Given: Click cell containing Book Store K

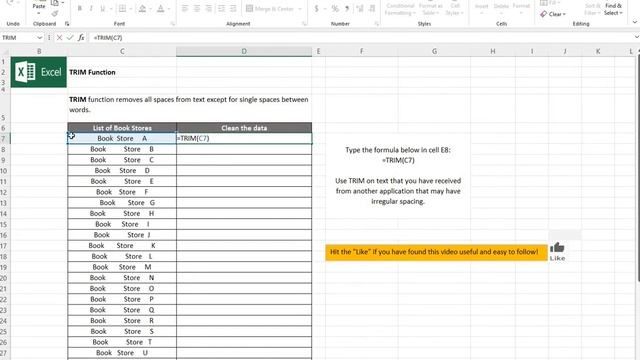Looking at the screenshot, I should 122,245.
